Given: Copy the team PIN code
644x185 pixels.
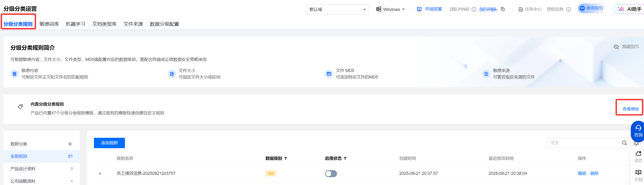Looking at the screenshot, I should tap(503, 9).
